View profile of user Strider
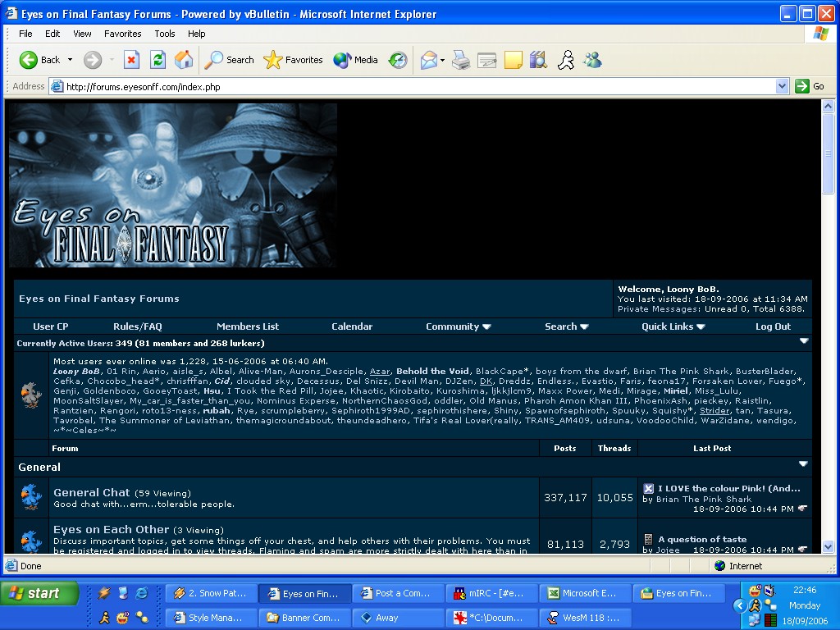This screenshot has height=630, width=840. 714,411
